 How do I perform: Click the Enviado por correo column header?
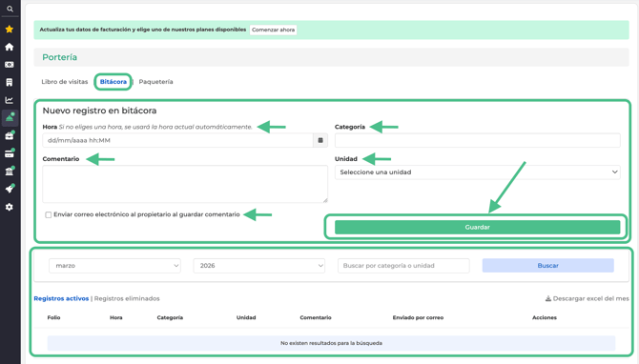[x=418, y=317]
